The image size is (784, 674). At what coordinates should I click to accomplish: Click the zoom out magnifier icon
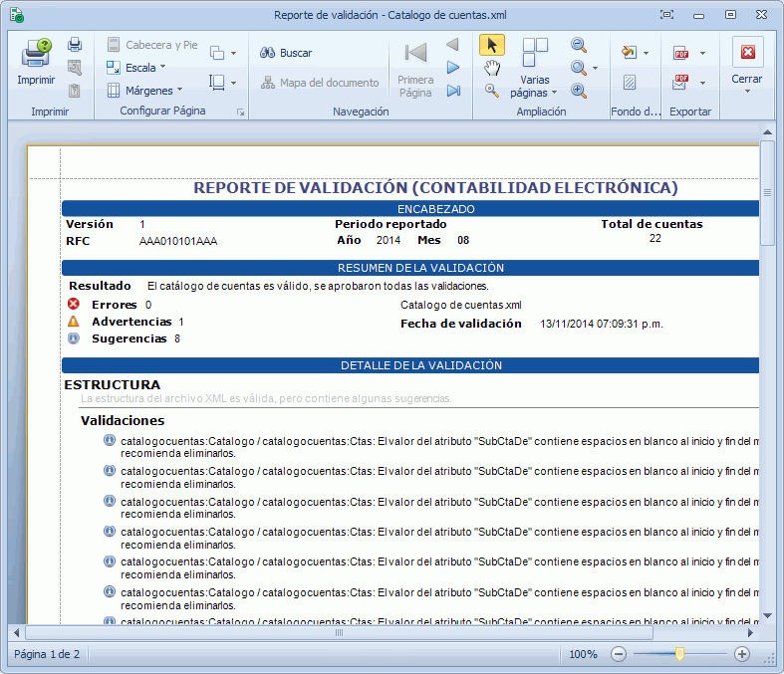[579, 45]
